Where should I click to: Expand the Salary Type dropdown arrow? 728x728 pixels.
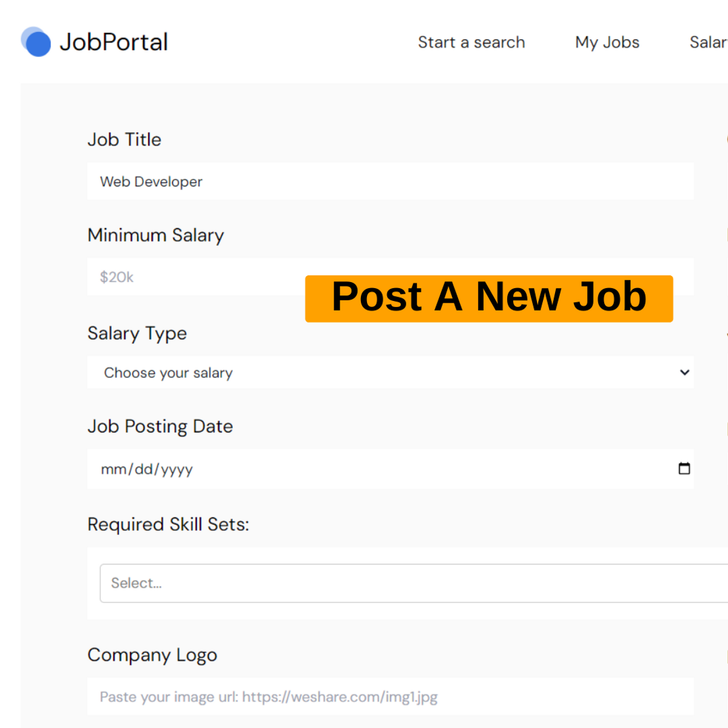coord(684,372)
